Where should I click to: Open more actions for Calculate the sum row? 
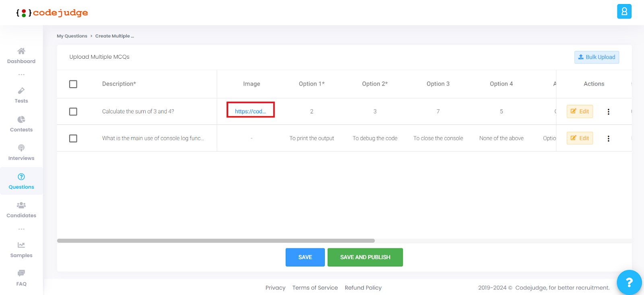608,112
